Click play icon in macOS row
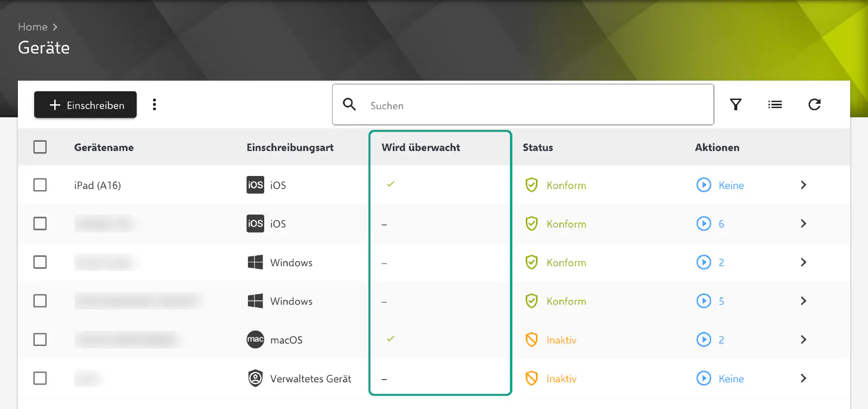The image size is (868, 409). pyautogui.click(x=704, y=339)
